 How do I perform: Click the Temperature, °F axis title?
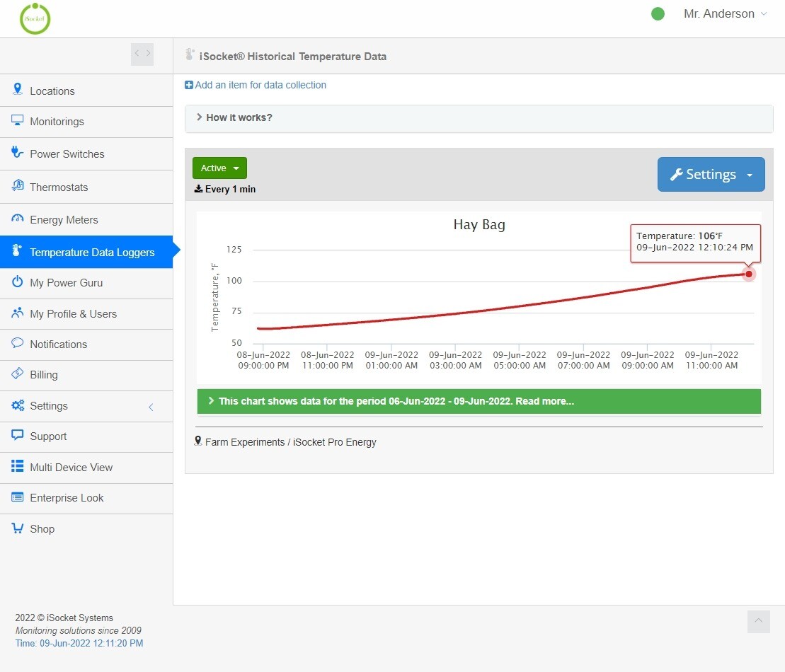214,297
